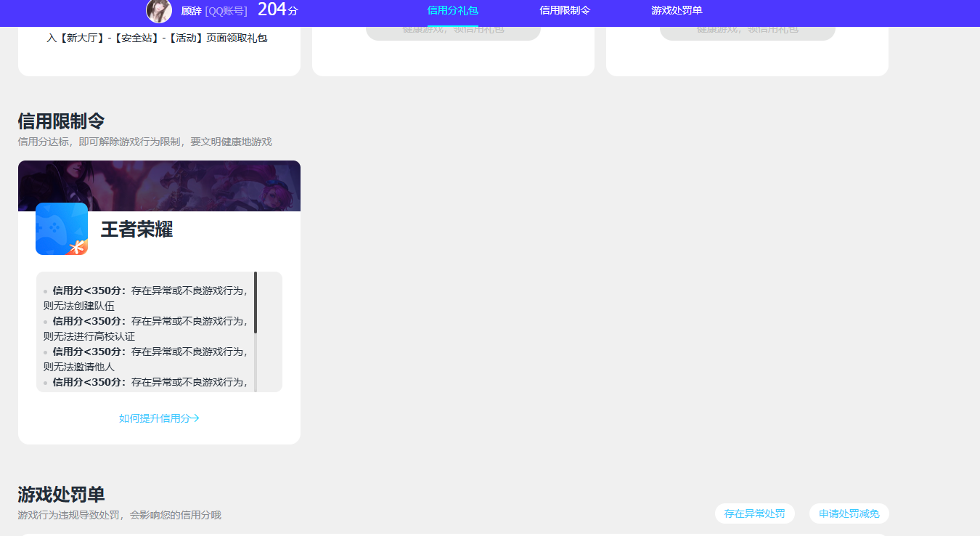Click the restriction row 则无法创建队伍

(x=79, y=306)
